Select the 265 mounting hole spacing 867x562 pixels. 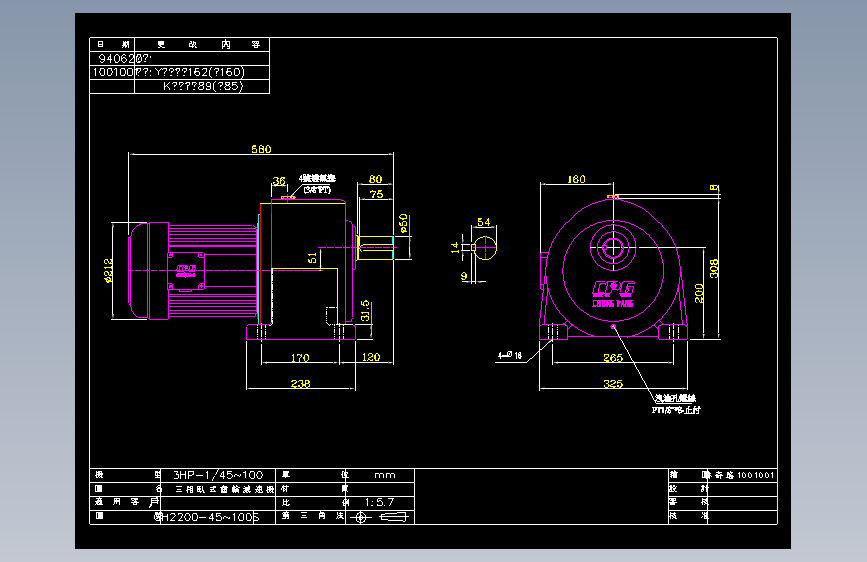(x=613, y=358)
